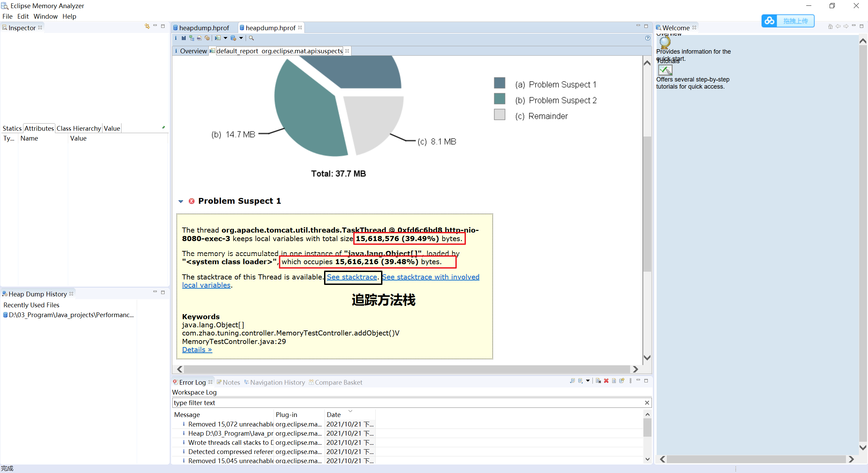Open the File menu

point(7,16)
